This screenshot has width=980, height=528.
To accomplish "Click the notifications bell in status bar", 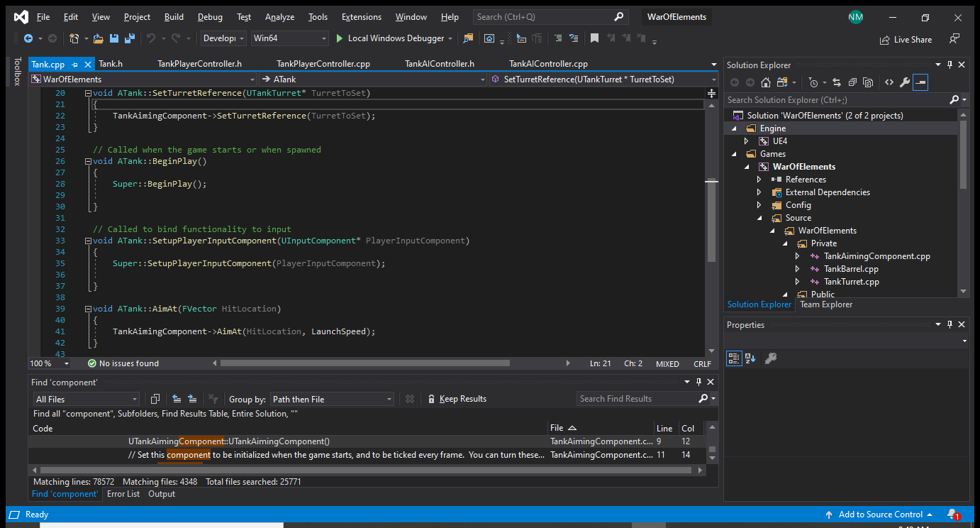I will coord(952,514).
